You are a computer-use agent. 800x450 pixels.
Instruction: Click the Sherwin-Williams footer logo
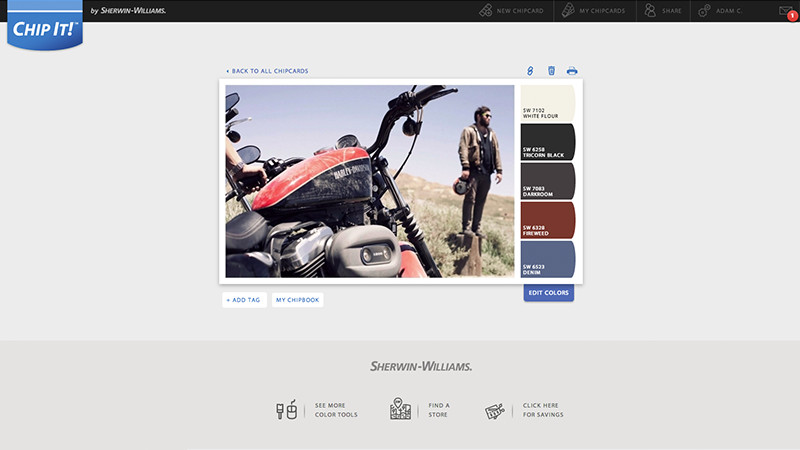click(421, 366)
